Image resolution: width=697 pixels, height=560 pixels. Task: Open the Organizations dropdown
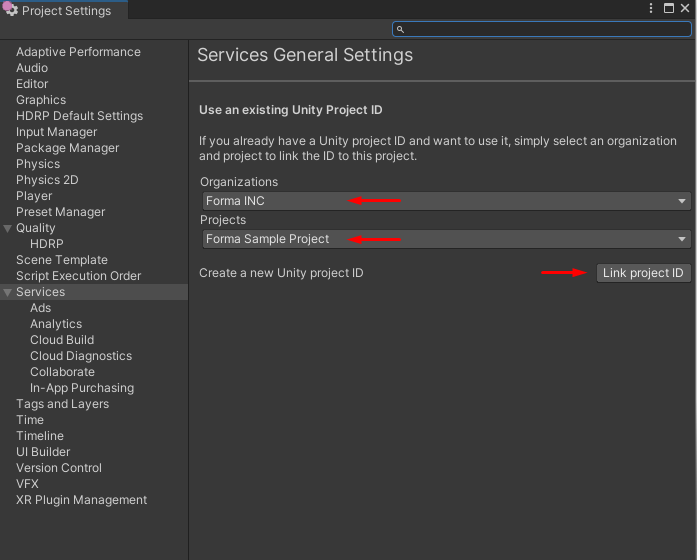445,201
